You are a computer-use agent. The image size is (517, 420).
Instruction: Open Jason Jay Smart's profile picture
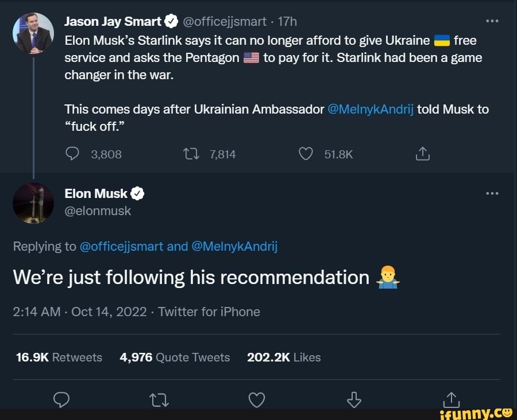pos(33,33)
